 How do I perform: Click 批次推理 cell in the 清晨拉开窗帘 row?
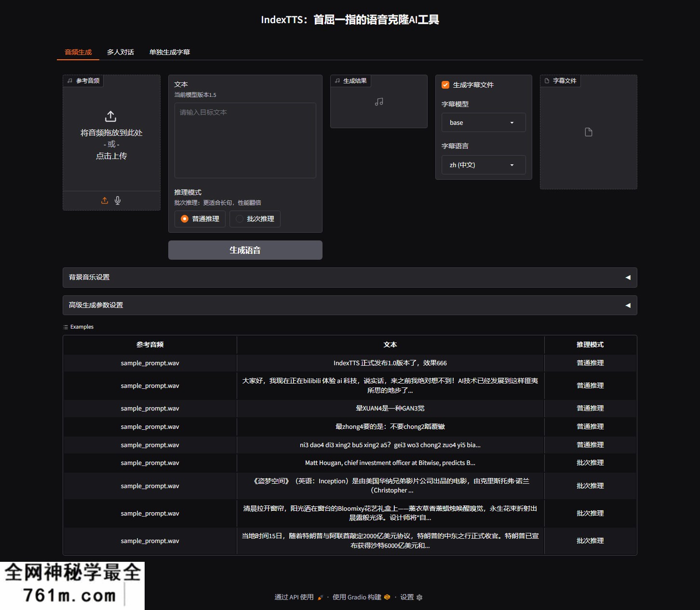coord(590,513)
